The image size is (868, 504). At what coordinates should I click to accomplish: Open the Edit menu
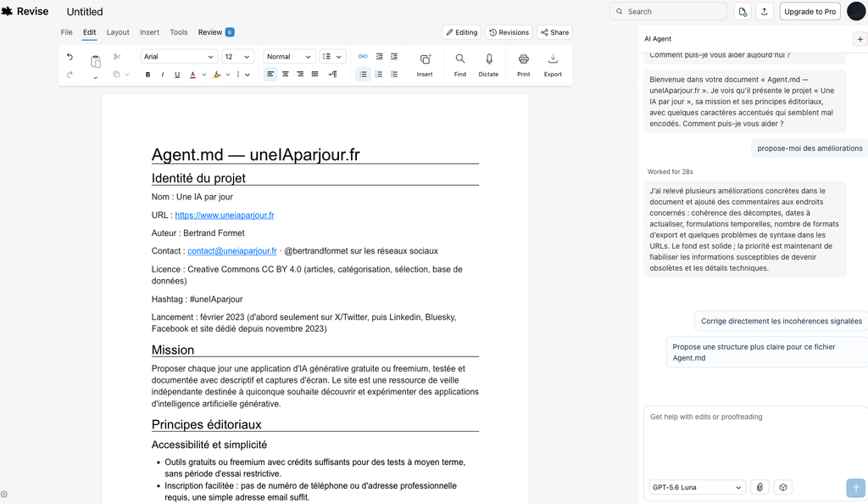point(89,32)
